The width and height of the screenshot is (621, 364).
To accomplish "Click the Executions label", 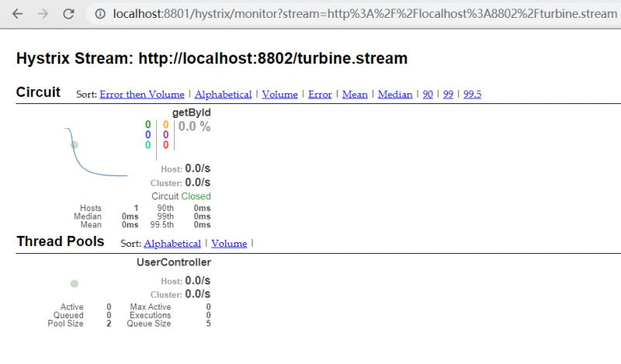I will tap(150, 315).
